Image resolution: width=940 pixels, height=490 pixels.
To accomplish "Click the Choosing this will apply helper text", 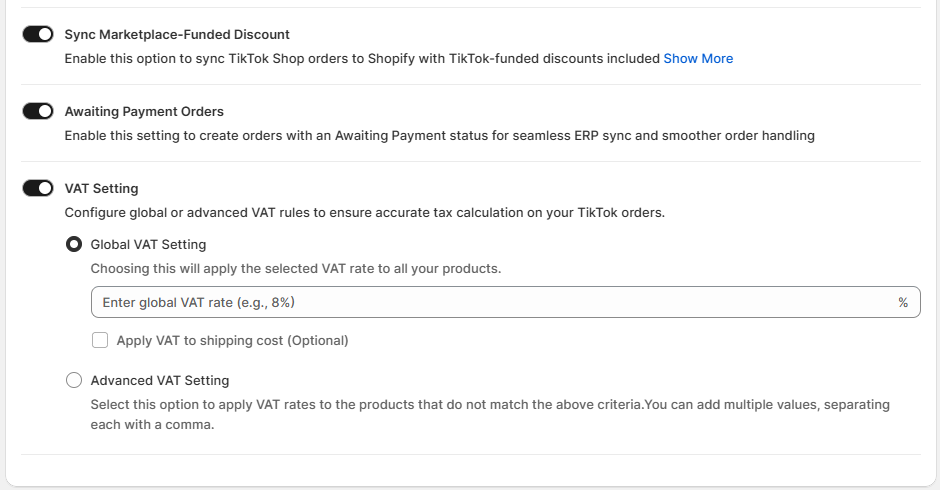I will [x=295, y=269].
